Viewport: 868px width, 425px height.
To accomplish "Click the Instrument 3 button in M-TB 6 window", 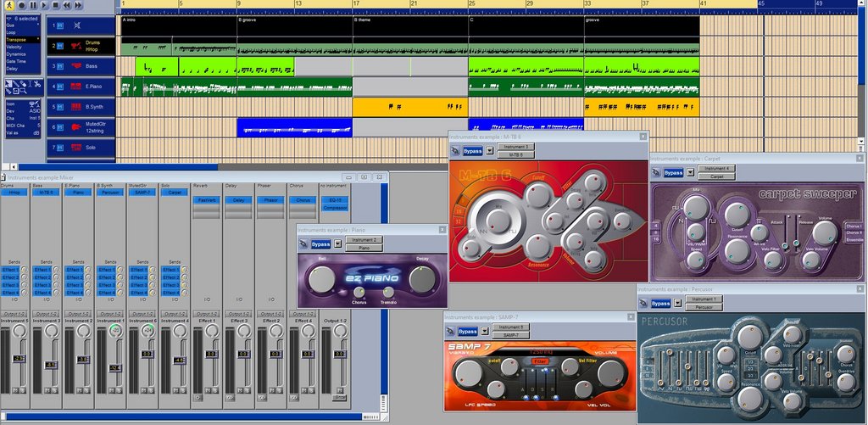I will point(515,147).
